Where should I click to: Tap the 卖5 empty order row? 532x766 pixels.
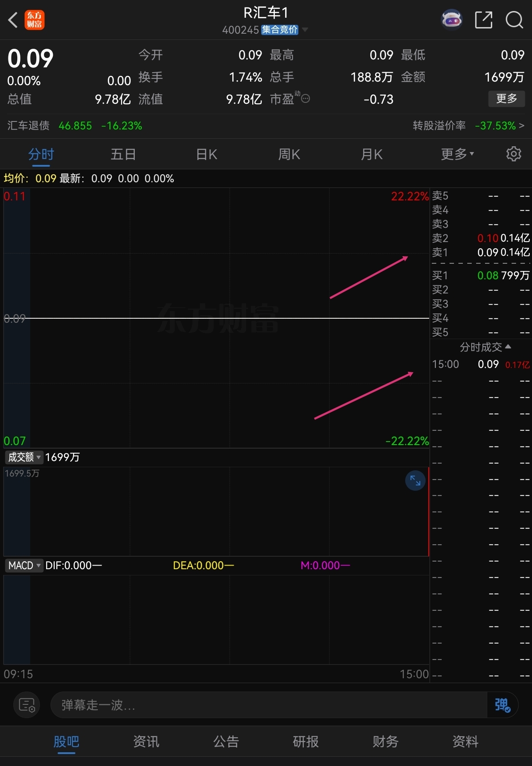(x=481, y=195)
